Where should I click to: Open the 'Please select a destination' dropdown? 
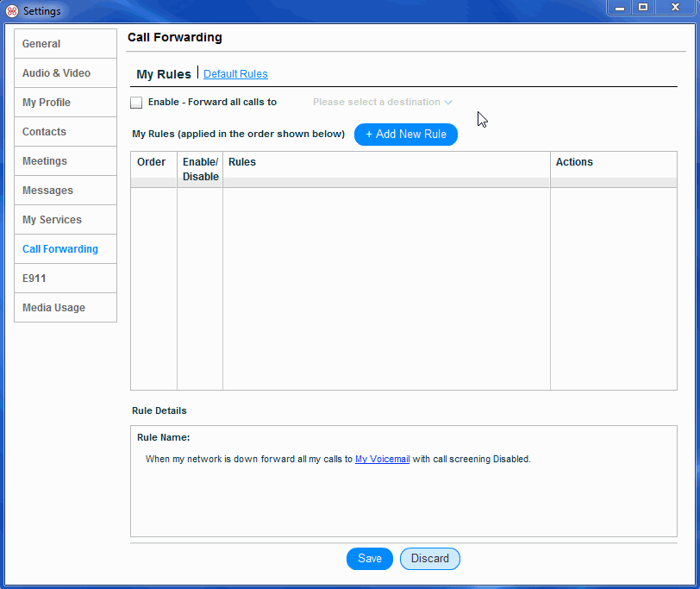pos(382,103)
